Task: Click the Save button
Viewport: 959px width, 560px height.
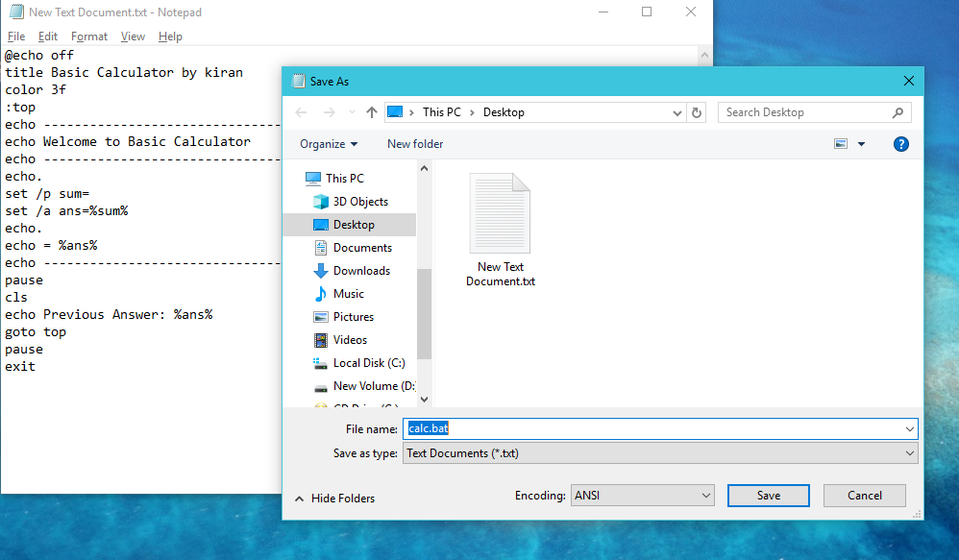Action: (768, 495)
